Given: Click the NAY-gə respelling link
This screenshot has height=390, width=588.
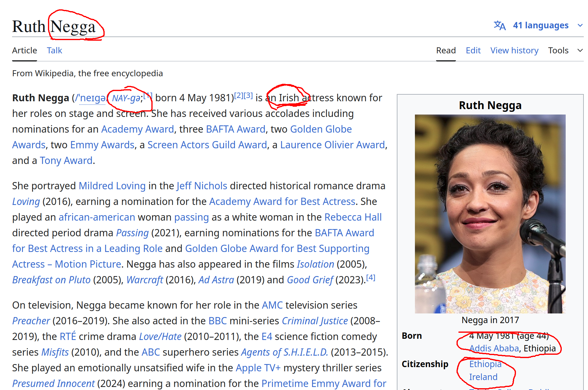Looking at the screenshot, I should pos(126,98).
